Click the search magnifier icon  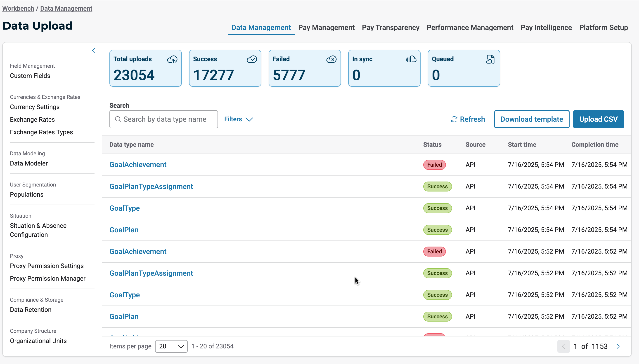118,119
